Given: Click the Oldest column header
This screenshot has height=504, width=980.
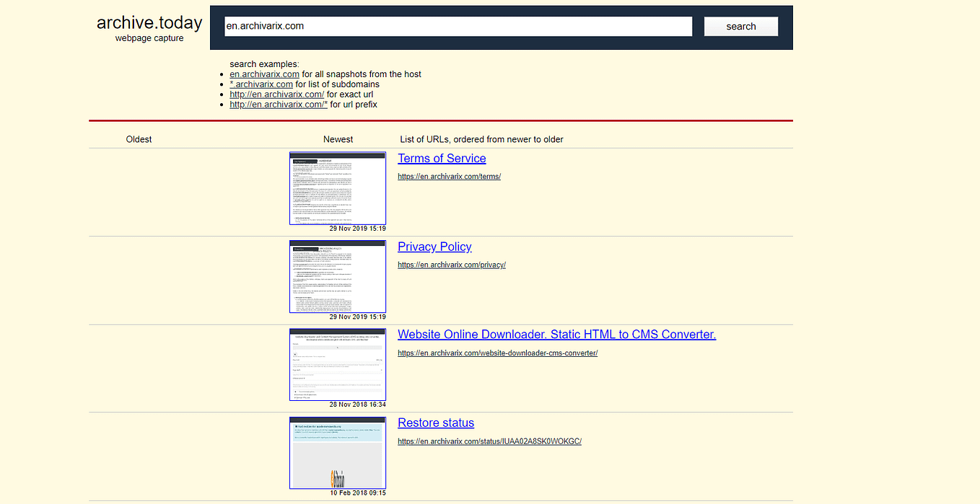Looking at the screenshot, I should click(139, 139).
